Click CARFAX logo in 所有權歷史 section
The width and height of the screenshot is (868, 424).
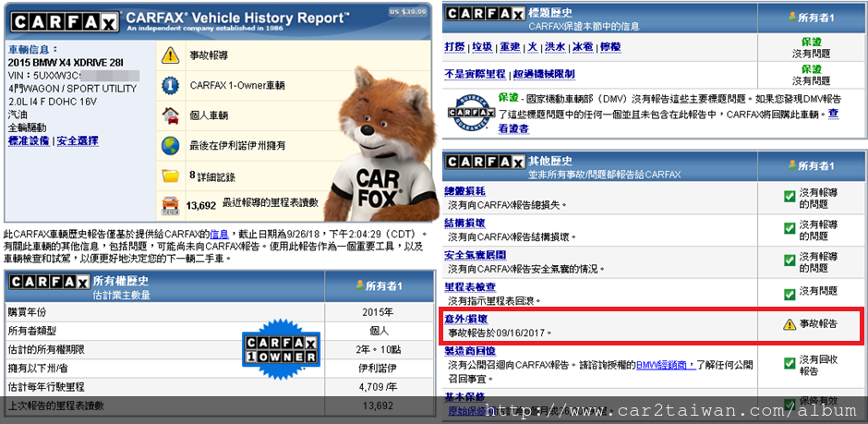click(49, 283)
